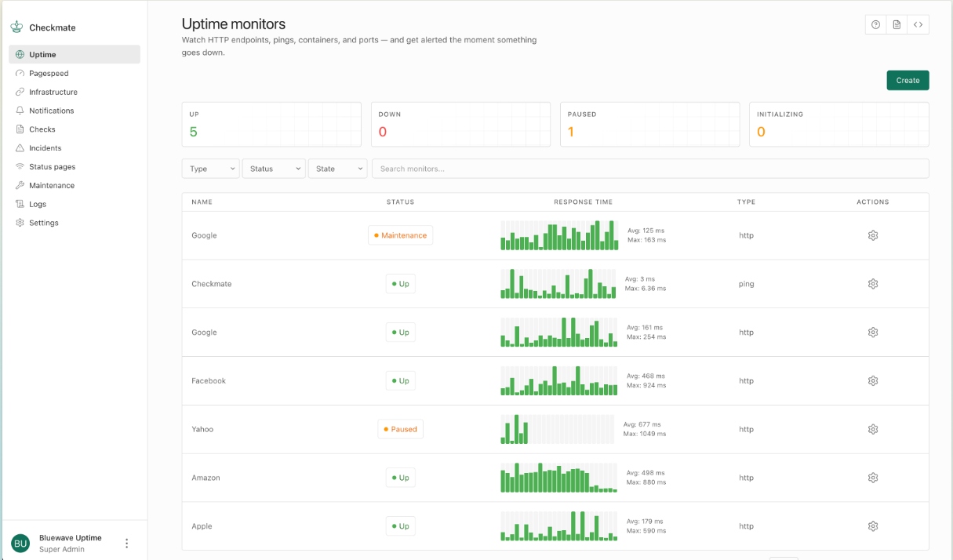Open settings gear for Checkmate monitor
953x560 pixels.
872,284
